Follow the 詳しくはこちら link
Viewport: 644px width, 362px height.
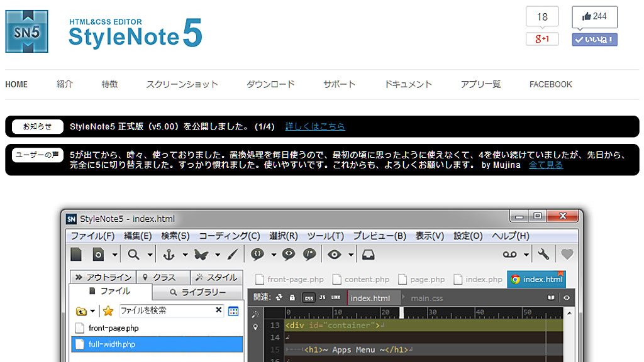click(315, 126)
